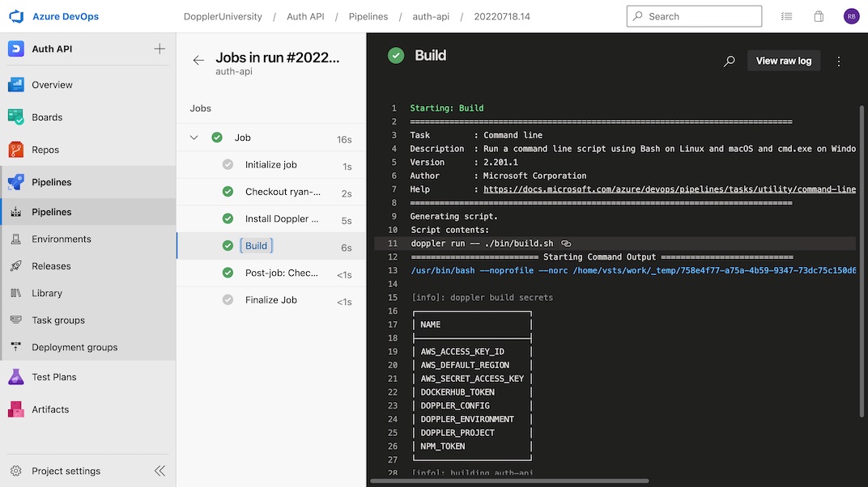The height and width of the screenshot is (487, 868).
Task: Click the View raw log button
Action: click(783, 61)
